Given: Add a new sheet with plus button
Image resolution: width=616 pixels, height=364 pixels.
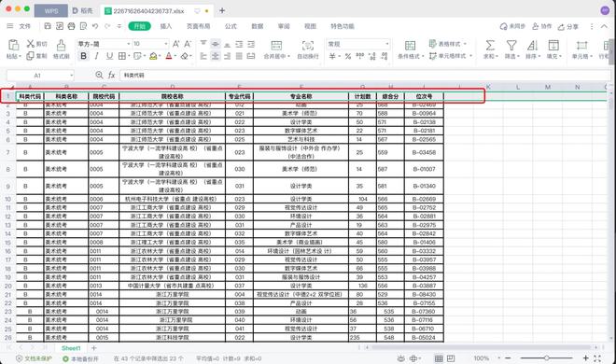Looking at the screenshot, I should [94, 348].
